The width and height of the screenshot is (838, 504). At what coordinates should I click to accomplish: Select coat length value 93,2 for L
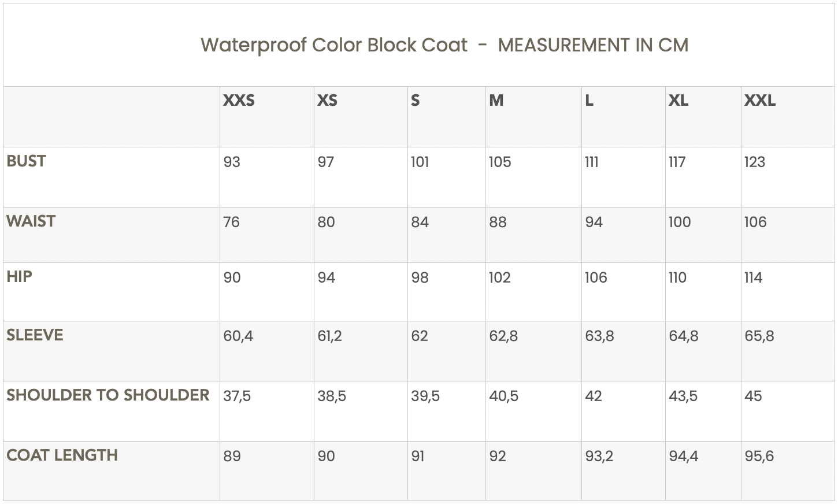click(599, 457)
